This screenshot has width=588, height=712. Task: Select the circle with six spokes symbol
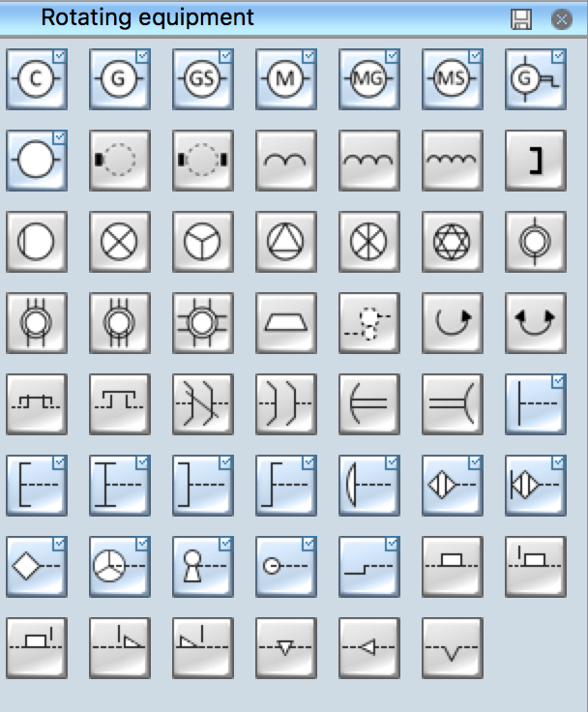(x=369, y=242)
